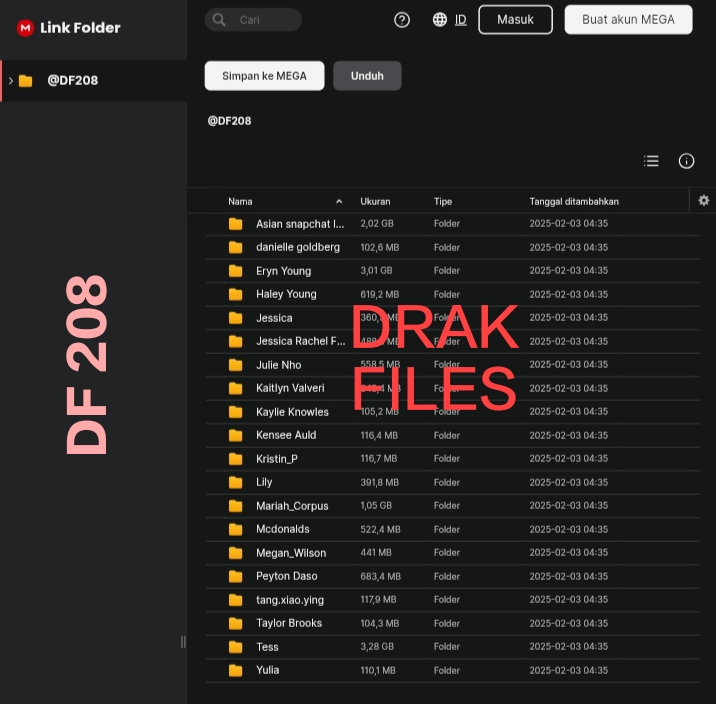
Task: Click the folder icon in the 3,01 GB row
Action: pos(236,271)
